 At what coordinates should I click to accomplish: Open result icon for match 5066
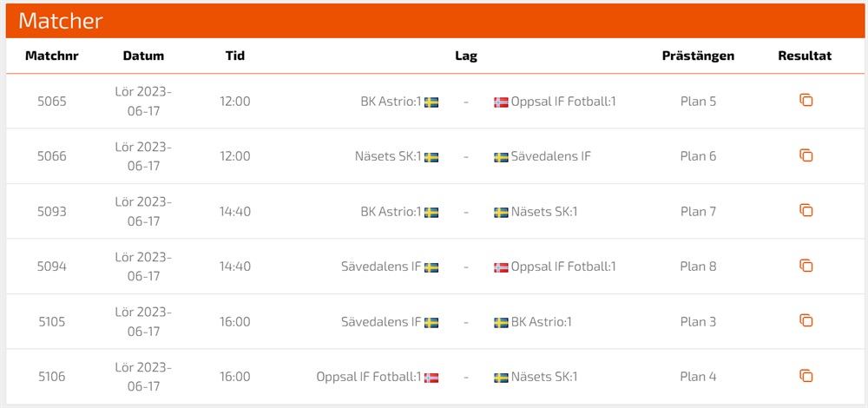(x=806, y=156)
